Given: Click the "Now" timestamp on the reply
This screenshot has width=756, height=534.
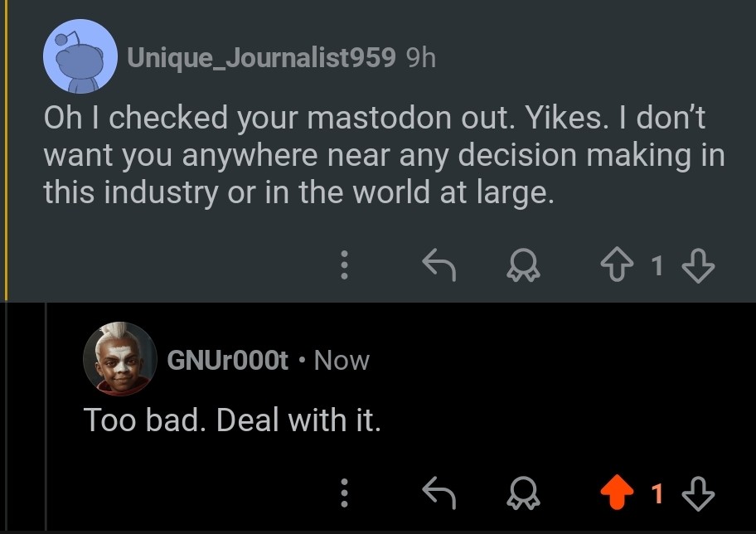Looking at the screenshot, I should (x=342, y=360).
